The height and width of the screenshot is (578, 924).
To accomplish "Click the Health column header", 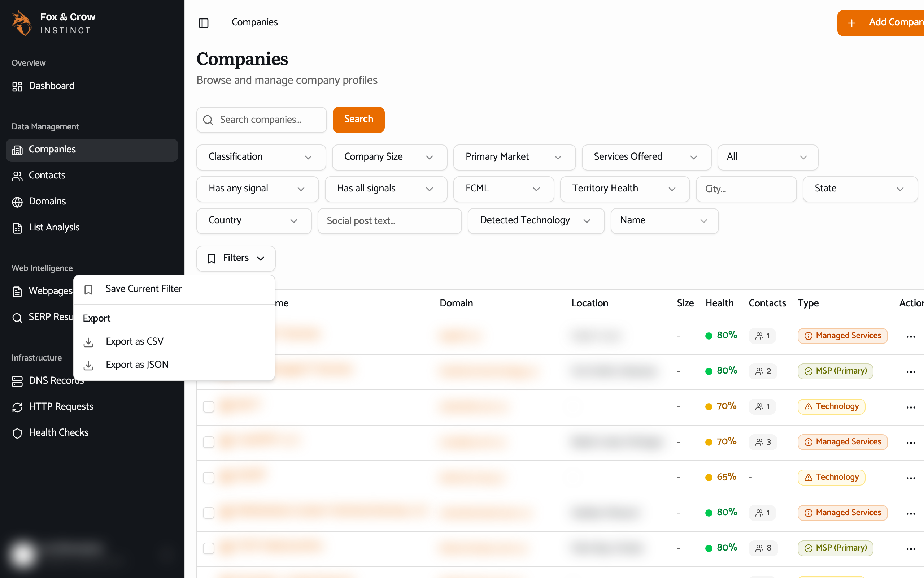I will (x=719, y=303).
